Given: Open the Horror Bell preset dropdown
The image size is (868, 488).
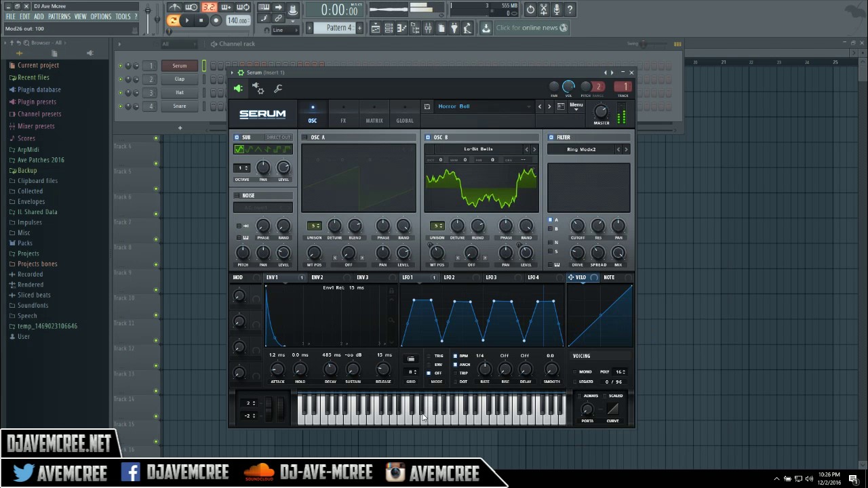Looking at the screenshot, I should [484, 106].
